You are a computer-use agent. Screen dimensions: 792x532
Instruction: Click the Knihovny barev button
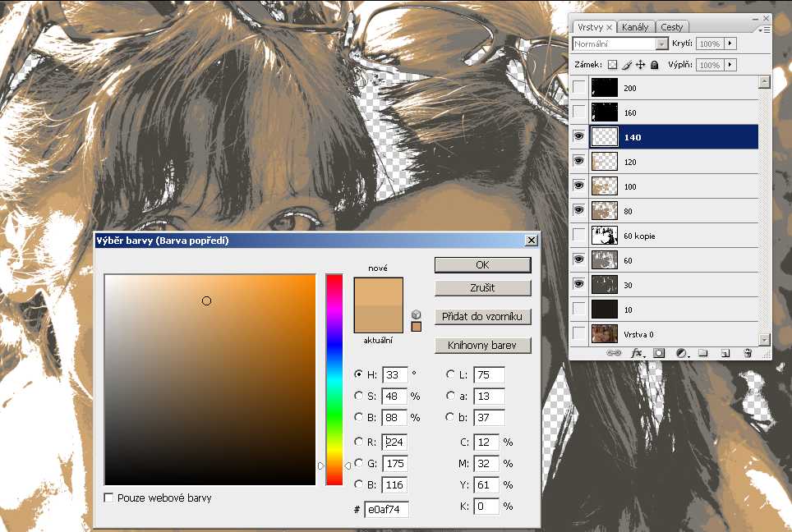482,345
